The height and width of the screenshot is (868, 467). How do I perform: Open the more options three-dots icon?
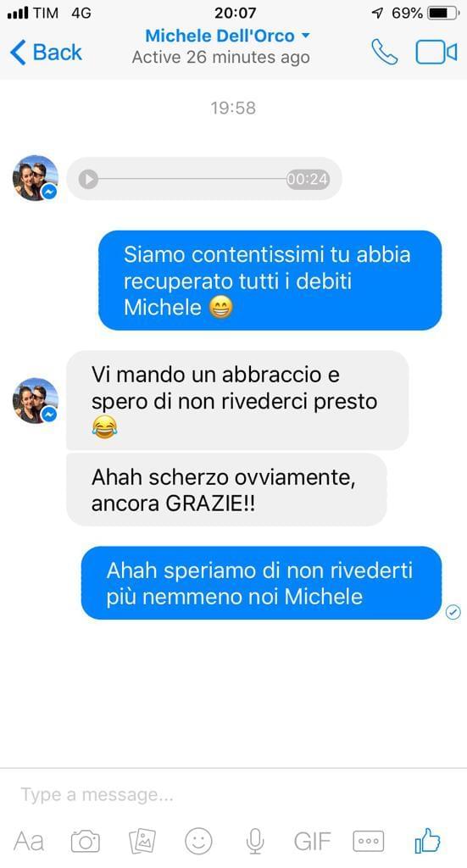368,842
